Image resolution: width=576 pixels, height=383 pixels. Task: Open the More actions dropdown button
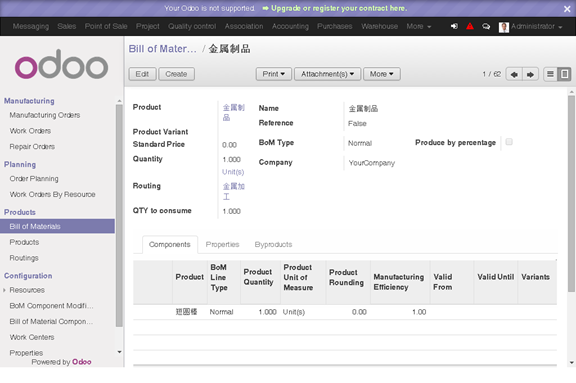tap(382, 74)
